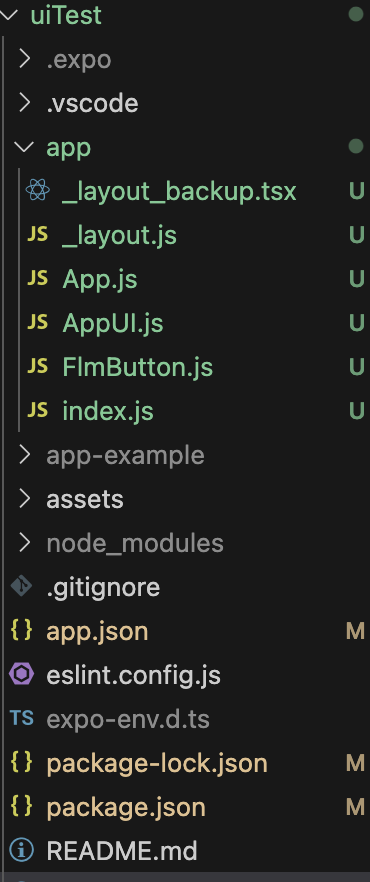
Task: Click the info icon beside README.md
Action: [21, 850]
